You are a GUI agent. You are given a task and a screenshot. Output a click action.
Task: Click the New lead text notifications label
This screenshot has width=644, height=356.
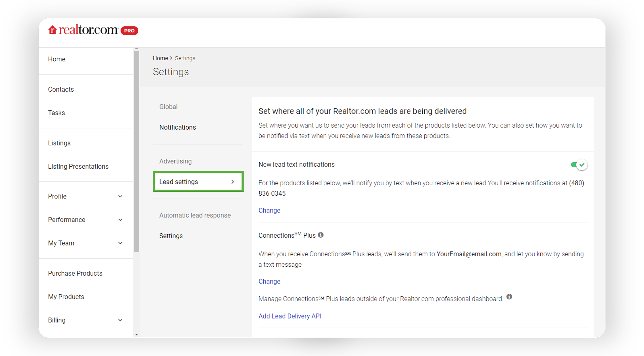pyautogui.click(x=296, y=164)
